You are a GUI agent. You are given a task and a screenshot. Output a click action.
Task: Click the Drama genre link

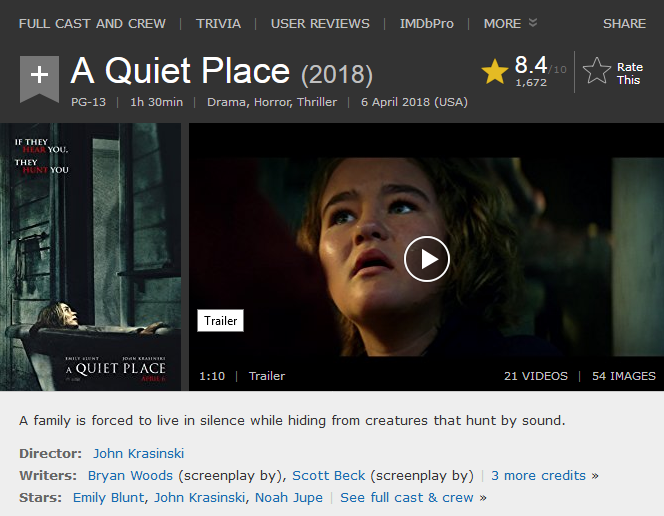(227, 102)
